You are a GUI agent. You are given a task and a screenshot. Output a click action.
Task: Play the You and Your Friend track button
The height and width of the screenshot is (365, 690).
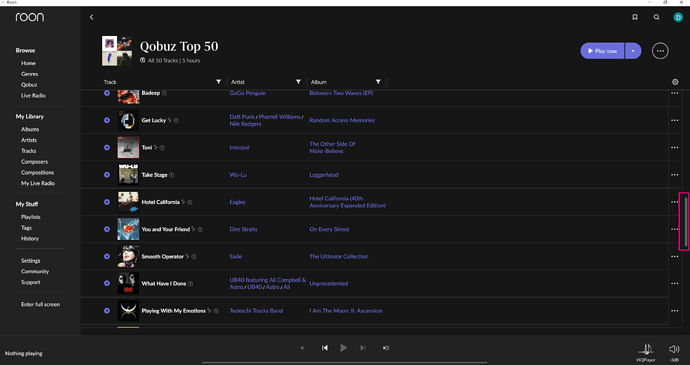106,229
